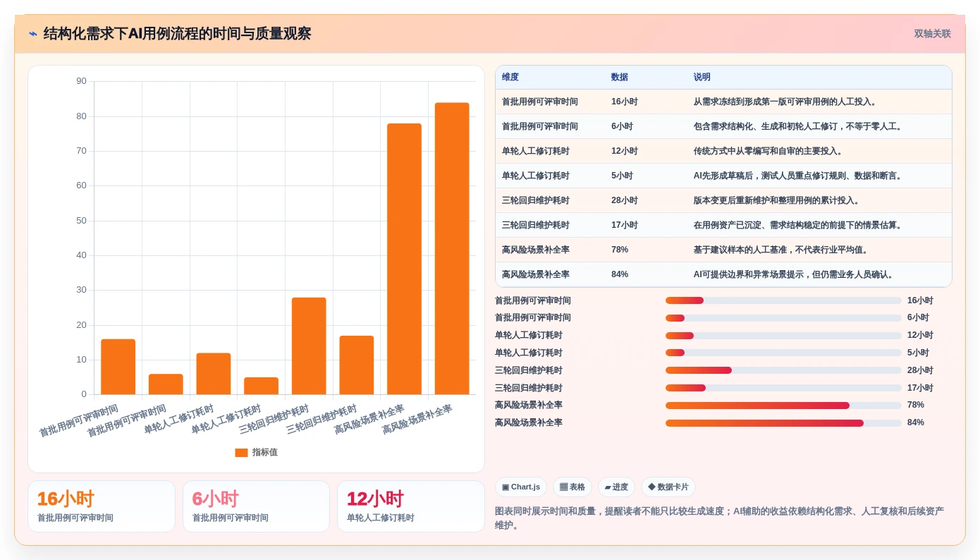Click the progress bar labeled 5小时
This screenshot has width=980, height=560.
coord(783,353)
